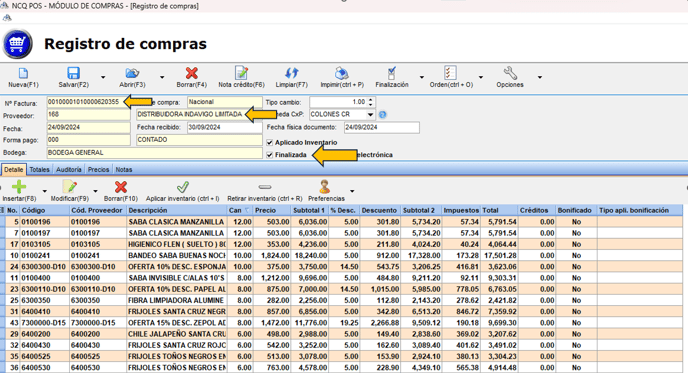Screen dimensions: 688x373
Task: Switch to the Precios tab
Action: pyautogui.click(x=98, y=169)
